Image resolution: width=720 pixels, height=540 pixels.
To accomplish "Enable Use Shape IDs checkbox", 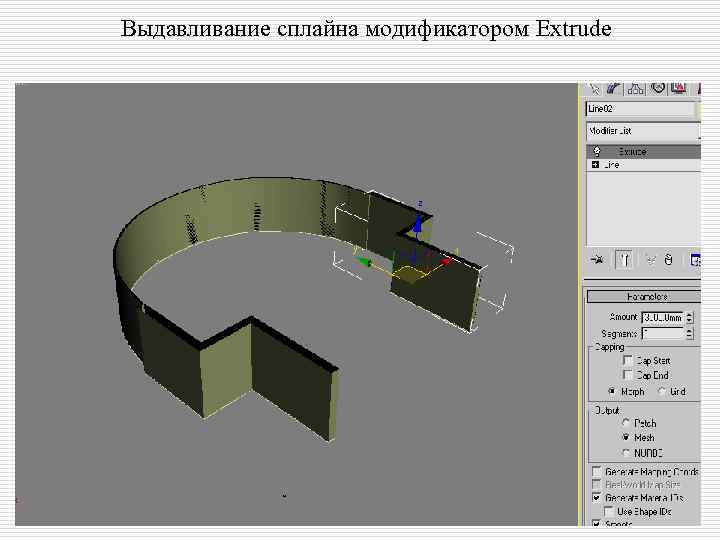I will (609, 511).
